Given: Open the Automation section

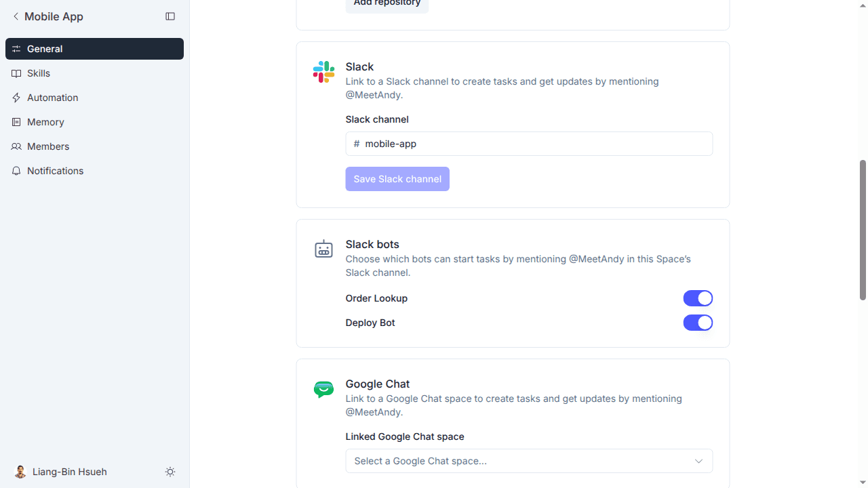Looking at the screenshot, I should pos(94,98).
